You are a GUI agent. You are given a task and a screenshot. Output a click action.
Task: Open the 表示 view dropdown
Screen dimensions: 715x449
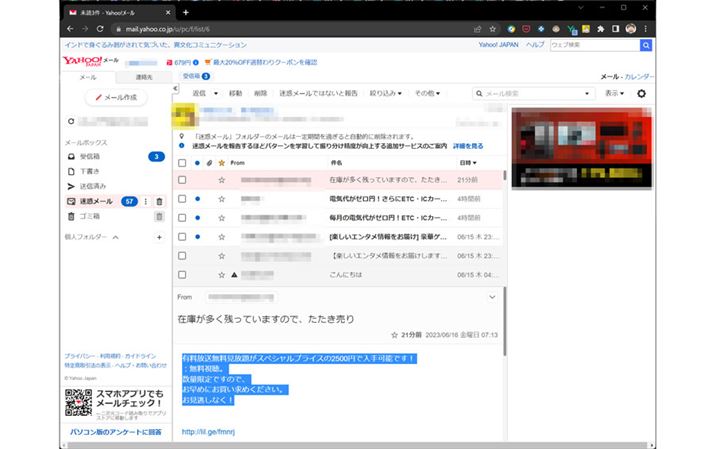click(614, 93)
